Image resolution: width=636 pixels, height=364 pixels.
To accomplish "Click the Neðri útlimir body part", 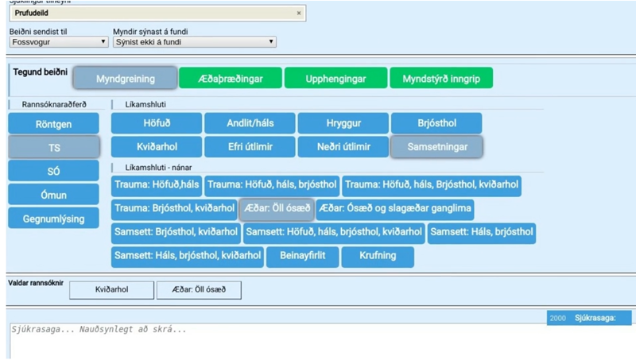I will click(x=343, y=147).
